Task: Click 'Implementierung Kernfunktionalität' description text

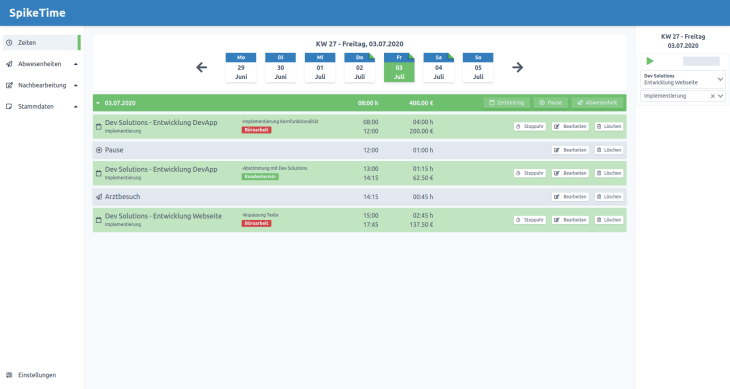Action: 280,121
